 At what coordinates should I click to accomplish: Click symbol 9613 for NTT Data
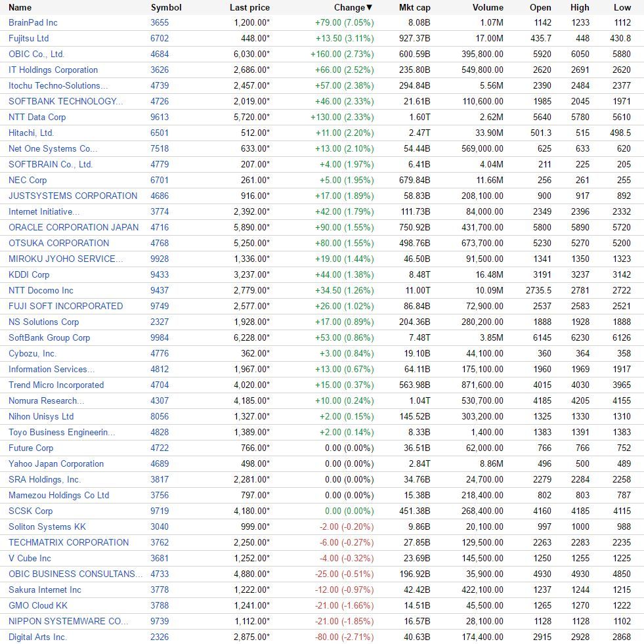(x=160, y=117)
